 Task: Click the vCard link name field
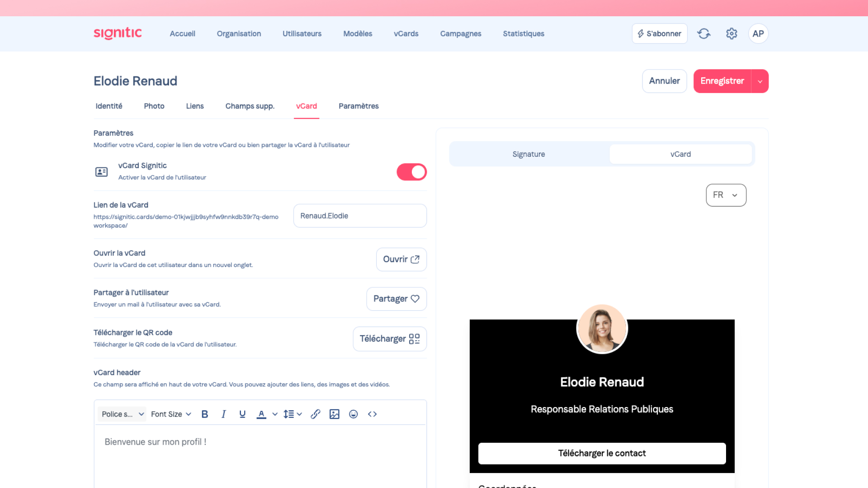(x=360, y=216)
